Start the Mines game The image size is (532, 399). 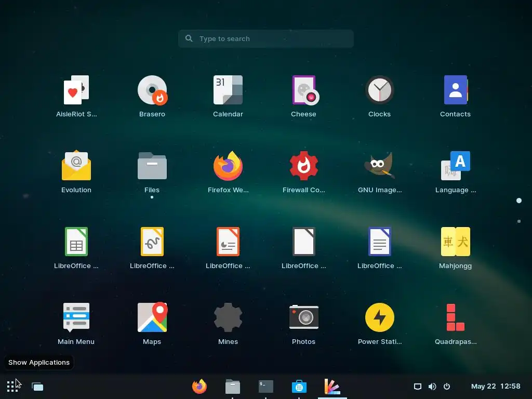(x=228, y=324)
